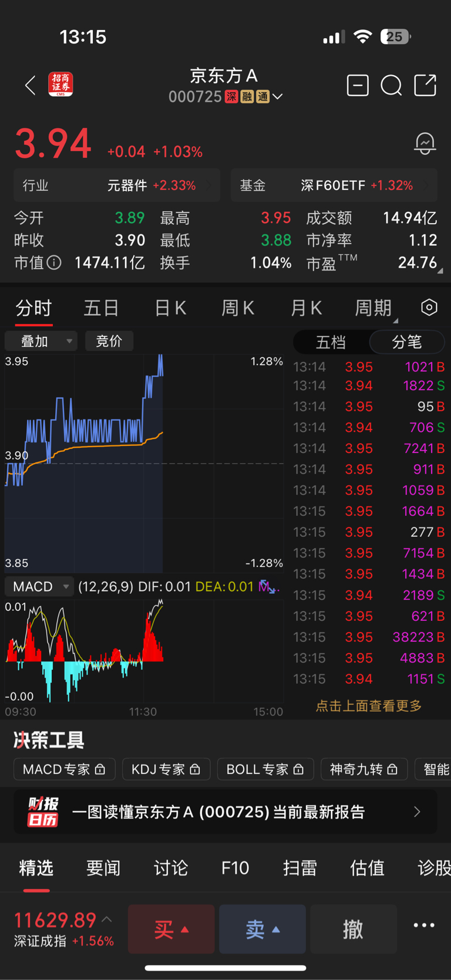Tap the 市盈TTM 24.76 value
This screenshot has height=980, width=451.
point(418,262)
